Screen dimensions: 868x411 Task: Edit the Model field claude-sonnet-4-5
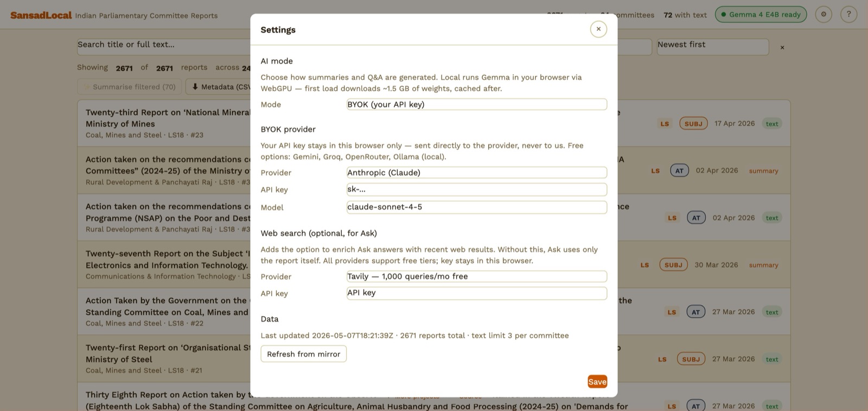(x=477, y=207)
